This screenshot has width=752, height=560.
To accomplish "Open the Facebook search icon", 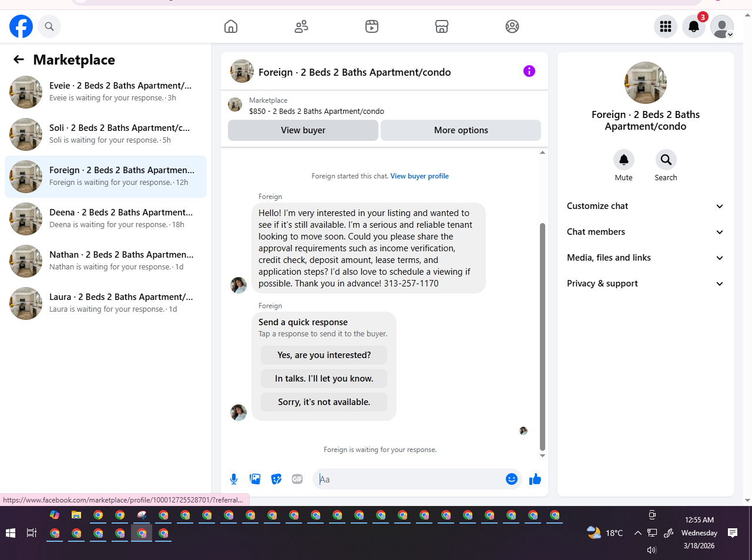I will tap(49, 26).
